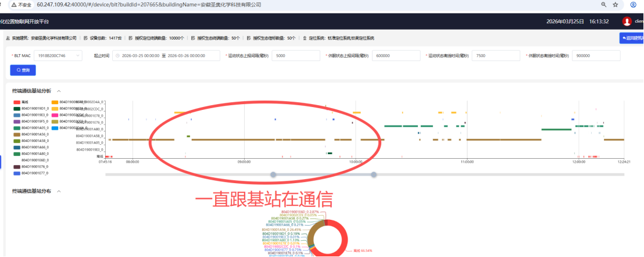Click the 804D19001A80_0 1.13% label
The image size is (644, 257).
pos(281,240)
